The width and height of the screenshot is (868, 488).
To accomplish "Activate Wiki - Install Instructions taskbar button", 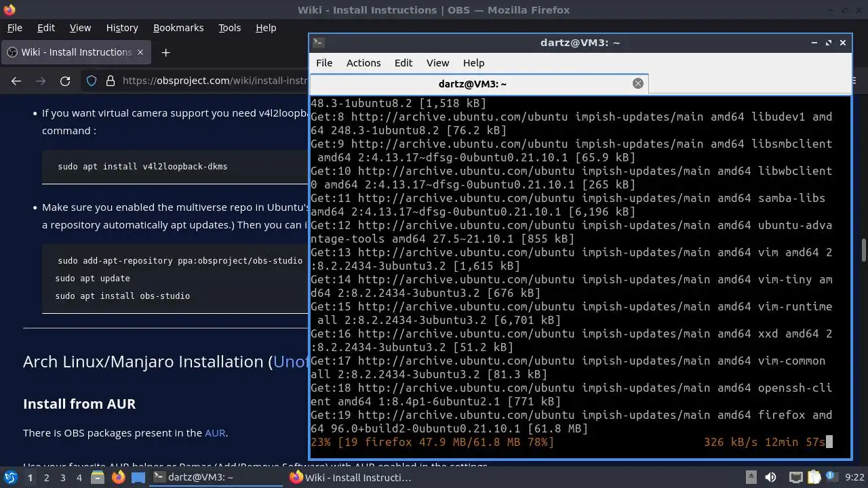I will click(x=353, y=477).
